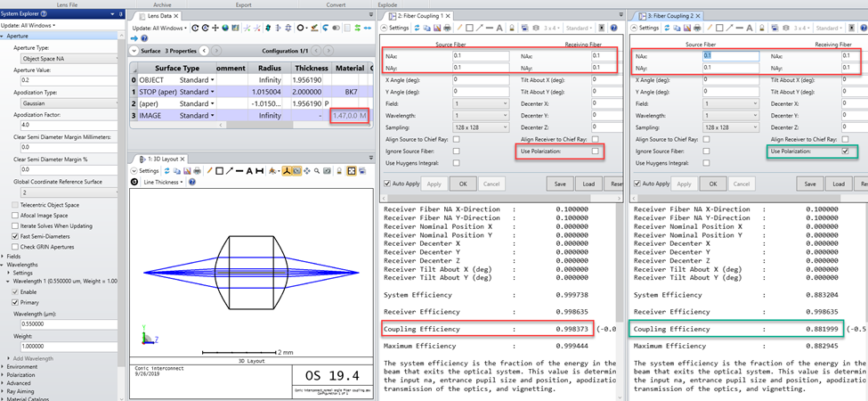Open the Line Thickness dropdown

(x=163, y=182)
